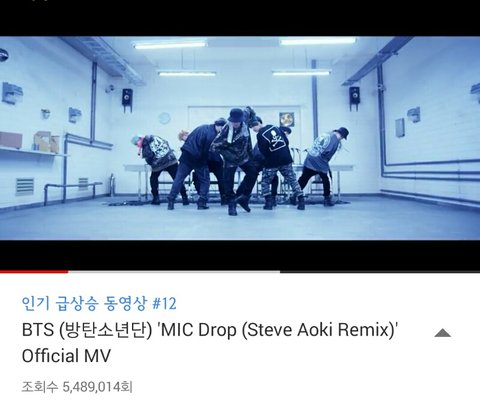Tap the round wall clock in video
This screenshot has width=480, height=407.
tap(164, 118)
